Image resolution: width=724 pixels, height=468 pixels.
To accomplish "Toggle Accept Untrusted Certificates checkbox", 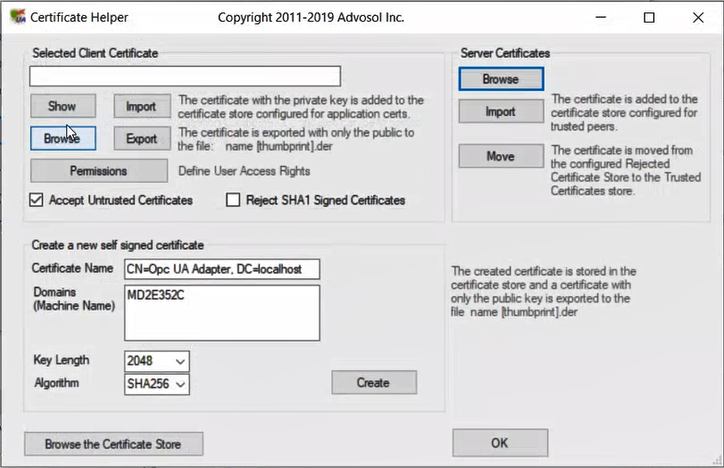I will [x=37, y=200].
